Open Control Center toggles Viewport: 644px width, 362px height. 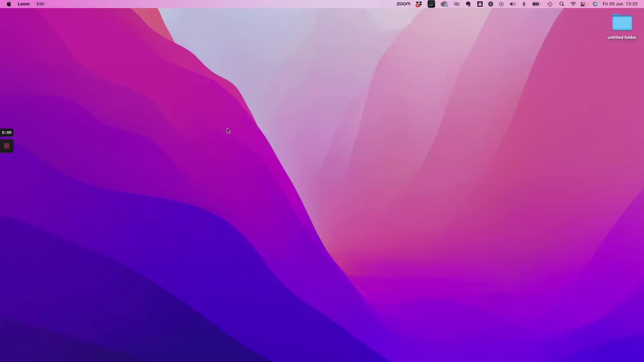tap(584, 4)
